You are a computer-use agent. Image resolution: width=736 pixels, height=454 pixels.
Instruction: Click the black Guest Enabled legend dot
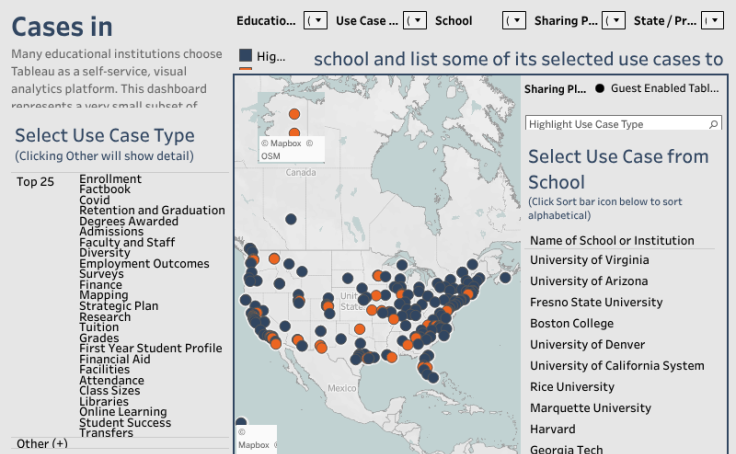[599, 88]
